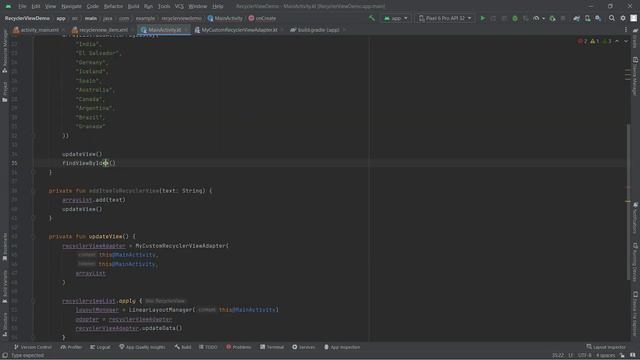Open Running Devices on right sidebar
640x360 pixels.
(x=635, y=262)
